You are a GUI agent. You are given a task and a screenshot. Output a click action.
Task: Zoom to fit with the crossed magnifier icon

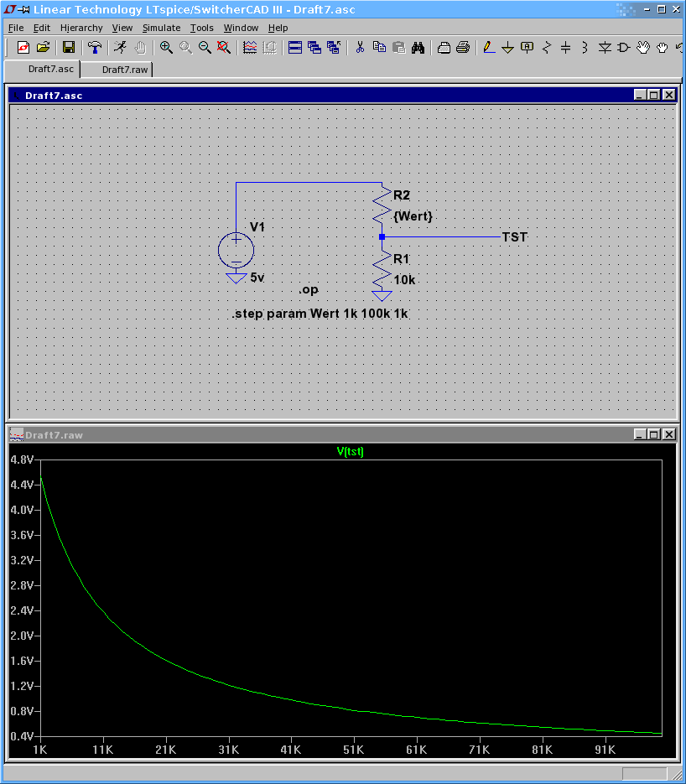point(224,48)
